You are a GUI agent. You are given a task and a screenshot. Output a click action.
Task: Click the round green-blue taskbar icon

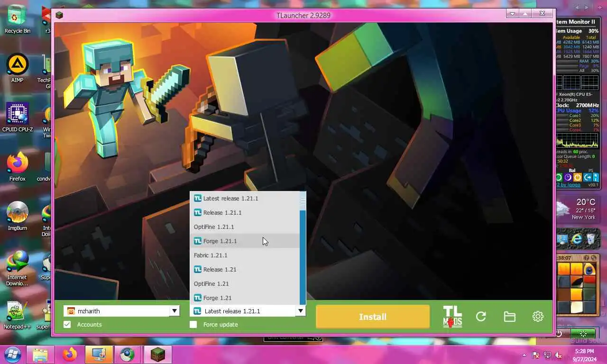click(127, 355)
